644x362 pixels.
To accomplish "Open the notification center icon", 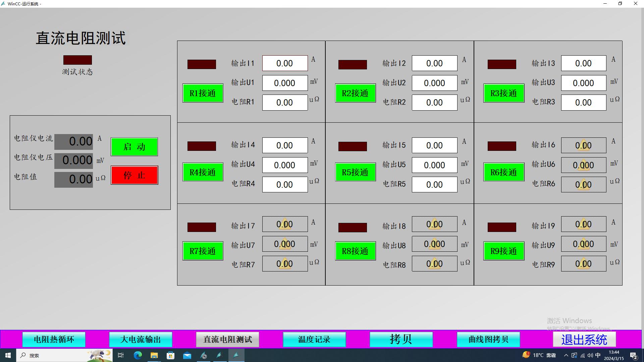I will pos(633,355).
